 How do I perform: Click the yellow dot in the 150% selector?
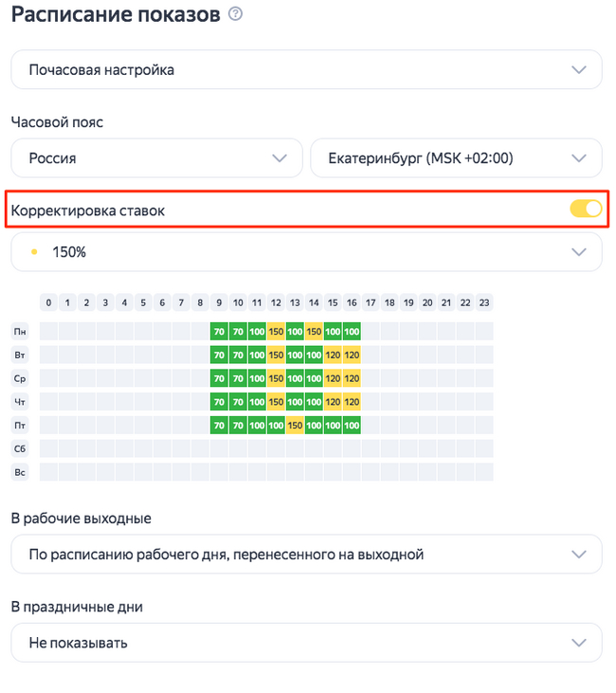(x=35, y=252)
